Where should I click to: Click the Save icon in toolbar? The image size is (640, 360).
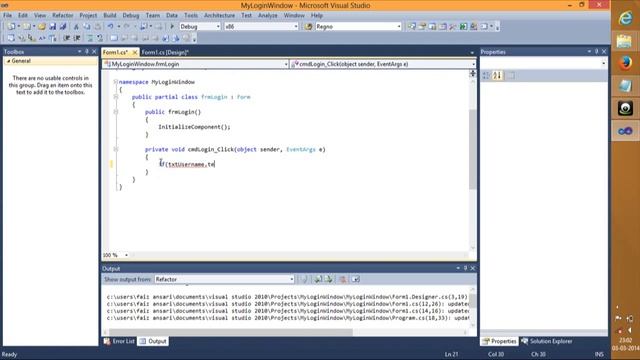click(x=52, y=27)
